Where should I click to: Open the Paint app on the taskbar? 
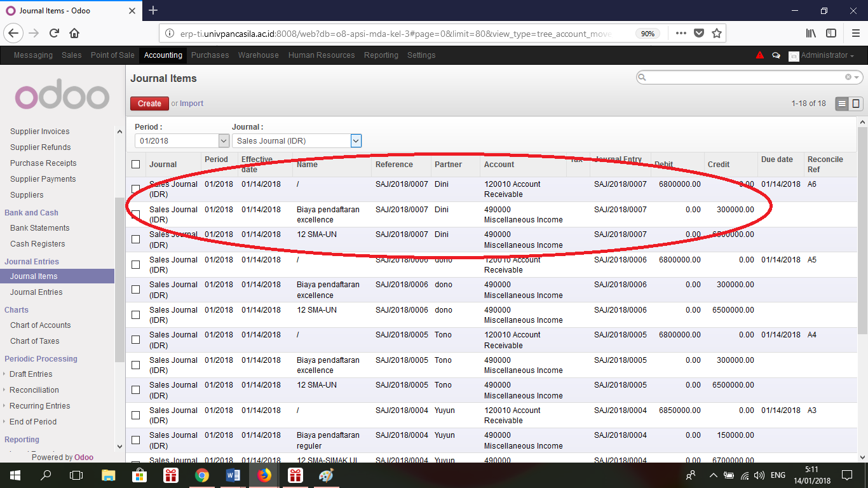pos(325,475)
